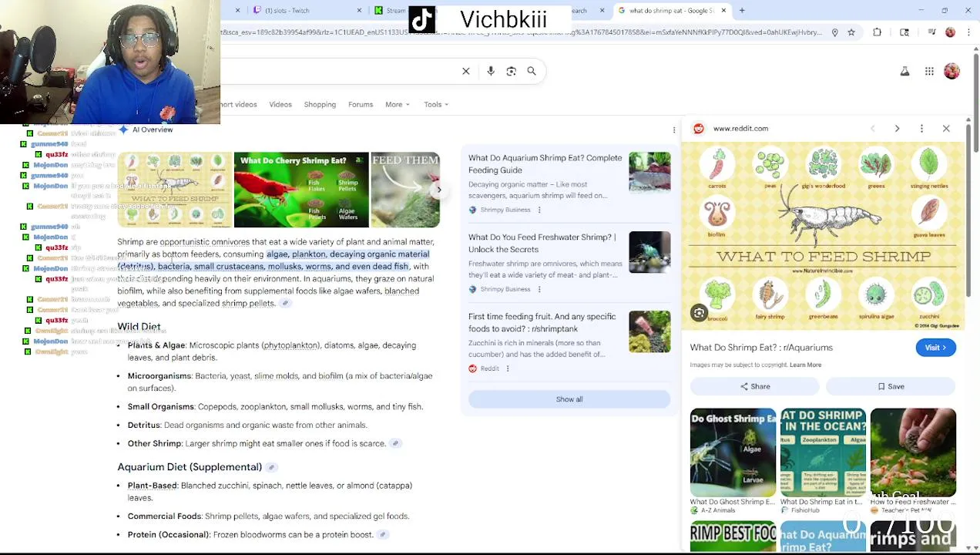Start voice search with the microphone icon

(491, 71)
